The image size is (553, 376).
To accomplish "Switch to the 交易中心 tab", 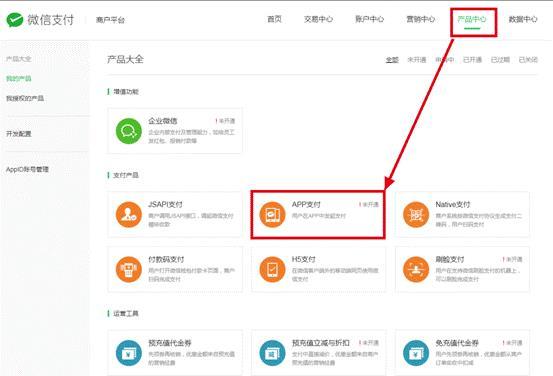I will point(318,19).
